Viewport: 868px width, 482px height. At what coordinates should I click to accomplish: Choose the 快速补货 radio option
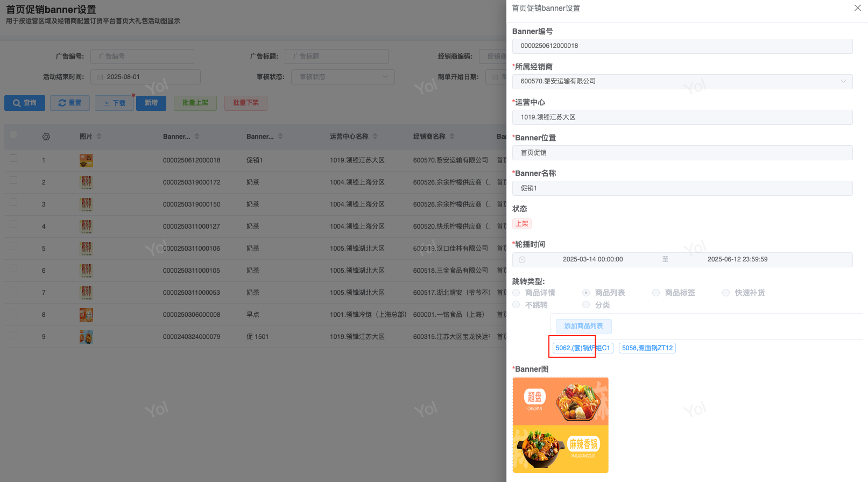click(x=726, y=293)
